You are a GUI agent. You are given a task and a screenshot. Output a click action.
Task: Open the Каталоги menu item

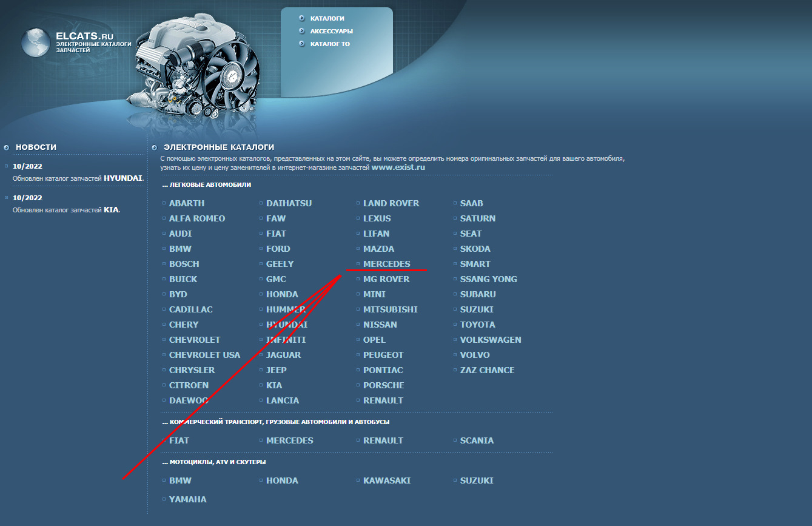(327, 18)
